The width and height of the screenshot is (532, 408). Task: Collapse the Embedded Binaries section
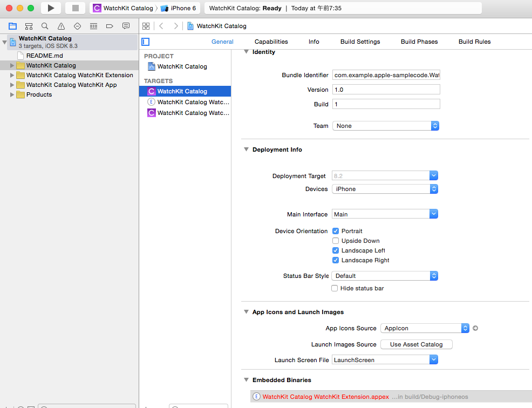(x=247, y=380)
